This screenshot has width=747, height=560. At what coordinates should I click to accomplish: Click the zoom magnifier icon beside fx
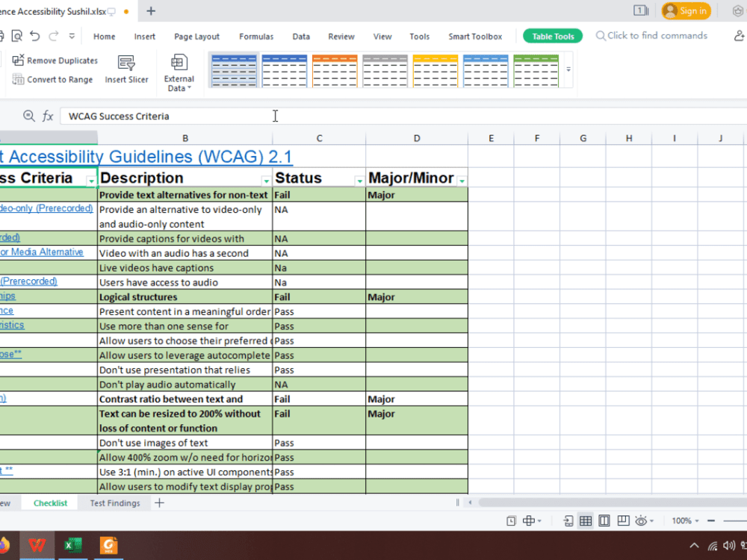tap(29, 116)
